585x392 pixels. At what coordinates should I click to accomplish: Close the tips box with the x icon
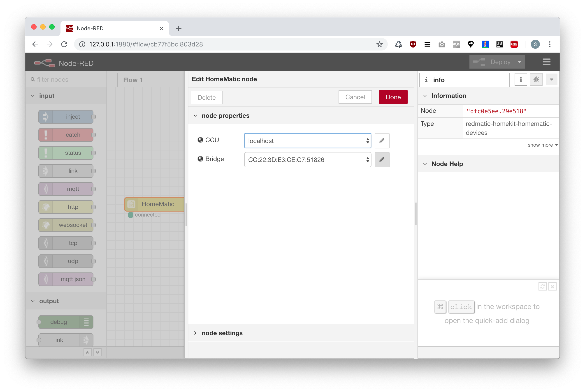tap(552, 286)
